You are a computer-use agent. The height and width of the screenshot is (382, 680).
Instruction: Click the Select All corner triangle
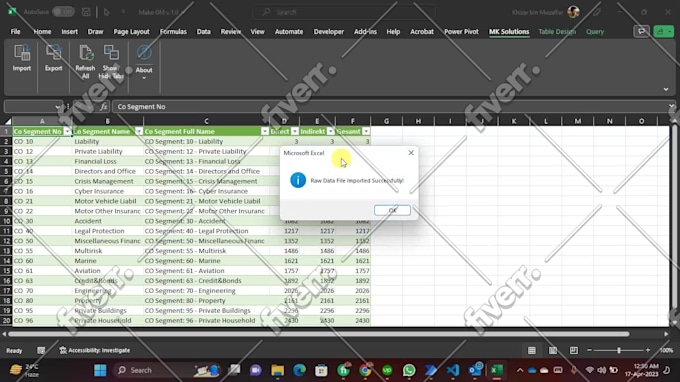tap(8, 121)
